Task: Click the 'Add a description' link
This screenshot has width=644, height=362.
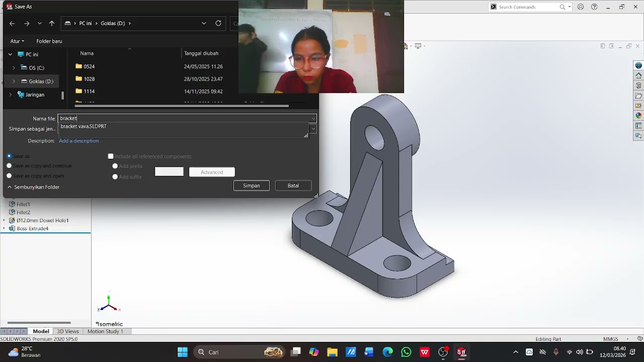Action: [78, 141]
